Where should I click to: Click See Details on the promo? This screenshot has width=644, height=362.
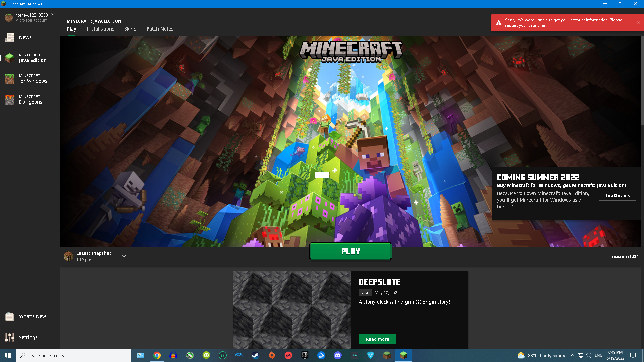[x=617, y=195]
